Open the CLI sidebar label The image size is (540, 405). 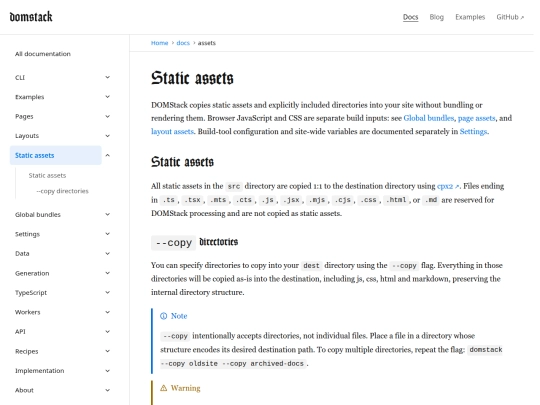20,77
